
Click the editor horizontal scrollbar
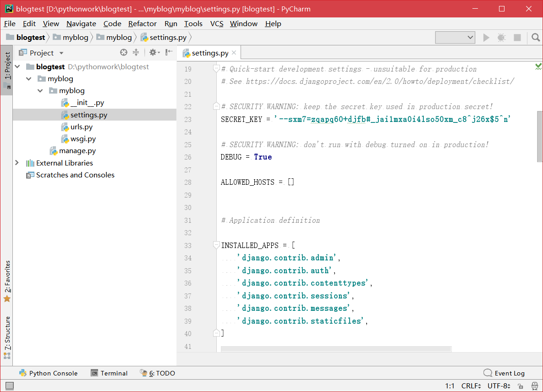(336, 349)
